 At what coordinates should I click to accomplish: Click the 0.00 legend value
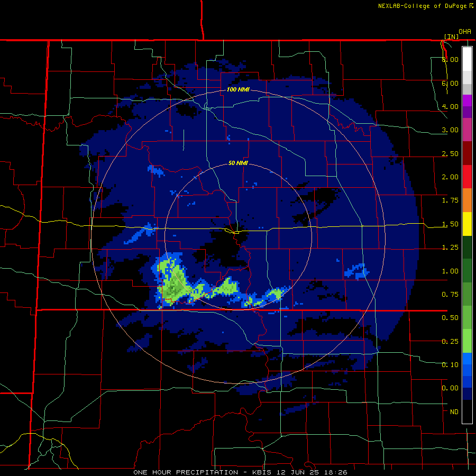tap(450, 388)
